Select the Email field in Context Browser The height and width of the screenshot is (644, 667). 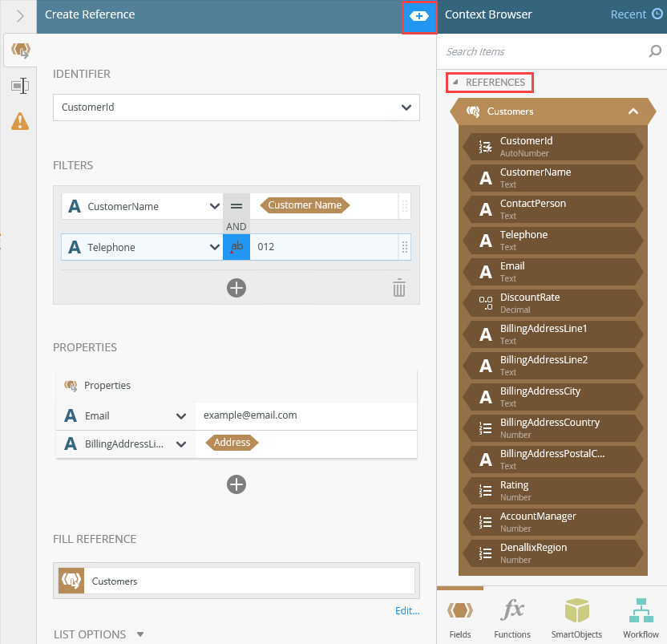[552, 272]
